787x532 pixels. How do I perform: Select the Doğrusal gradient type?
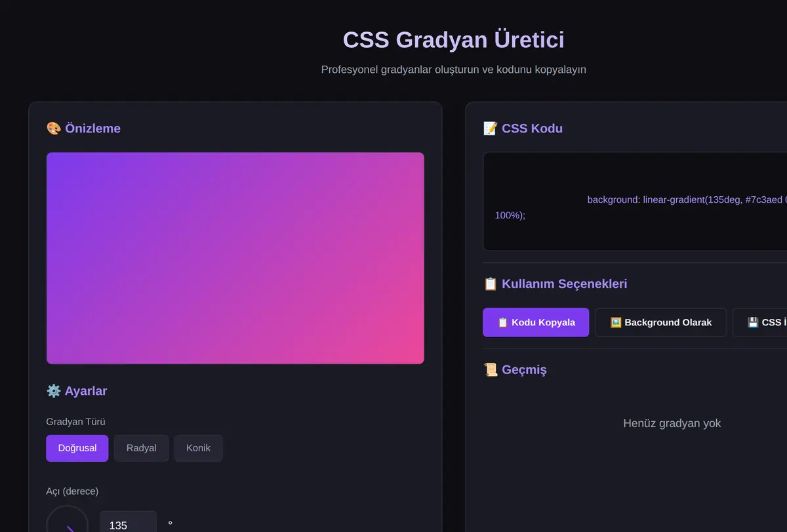click(x=77, y=448)
